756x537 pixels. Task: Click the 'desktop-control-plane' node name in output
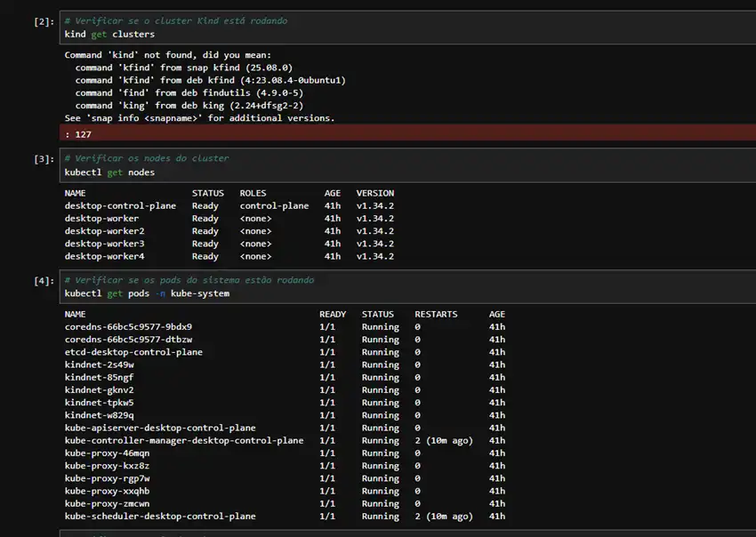120,206
